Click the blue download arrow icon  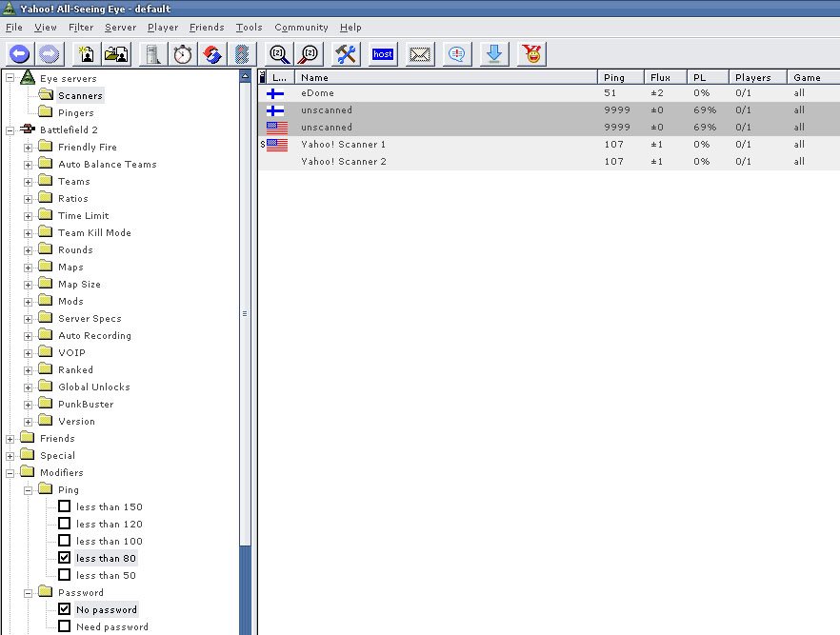[x=494, y=54]
